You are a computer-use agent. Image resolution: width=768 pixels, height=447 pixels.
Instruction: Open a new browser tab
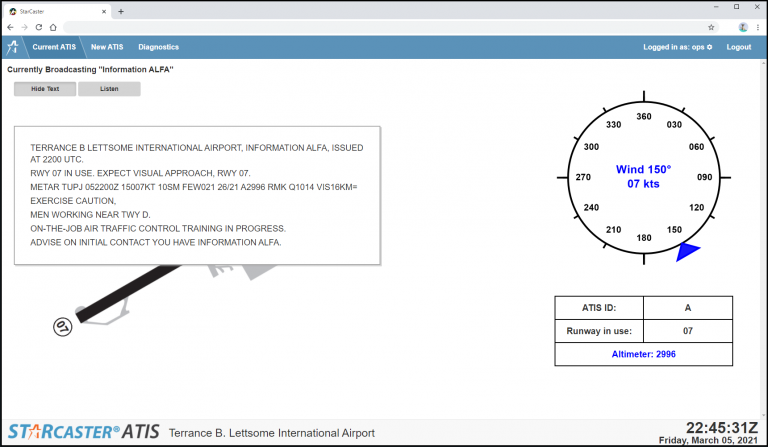[121, 11]
